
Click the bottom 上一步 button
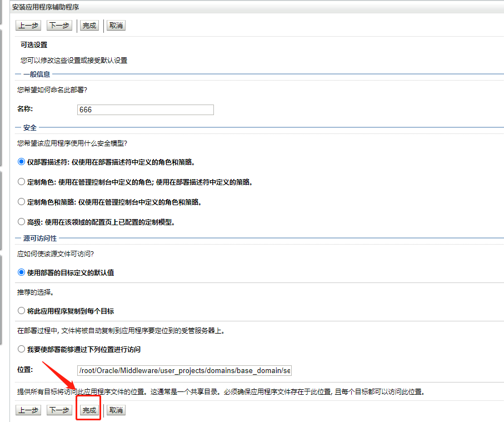[28, 410]
